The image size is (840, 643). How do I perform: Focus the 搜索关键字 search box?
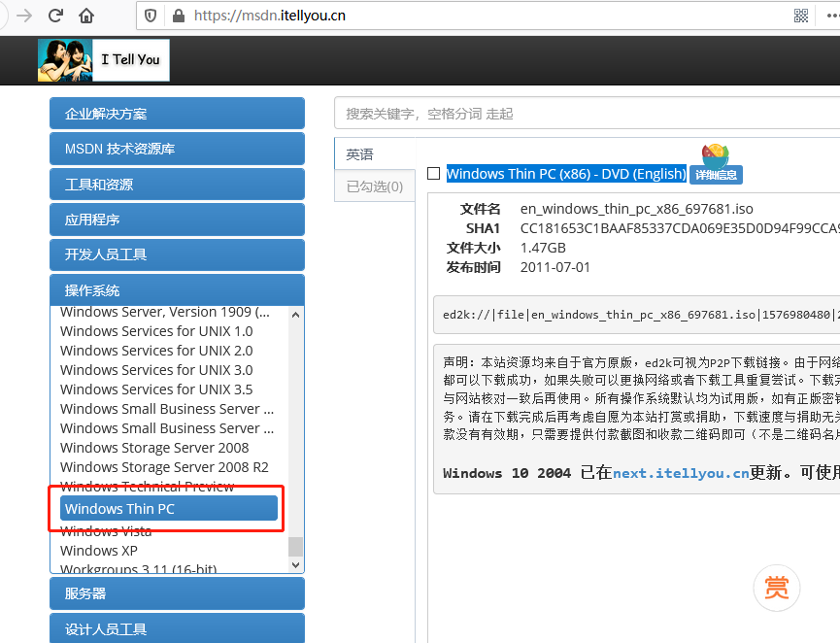coord(588,113)
